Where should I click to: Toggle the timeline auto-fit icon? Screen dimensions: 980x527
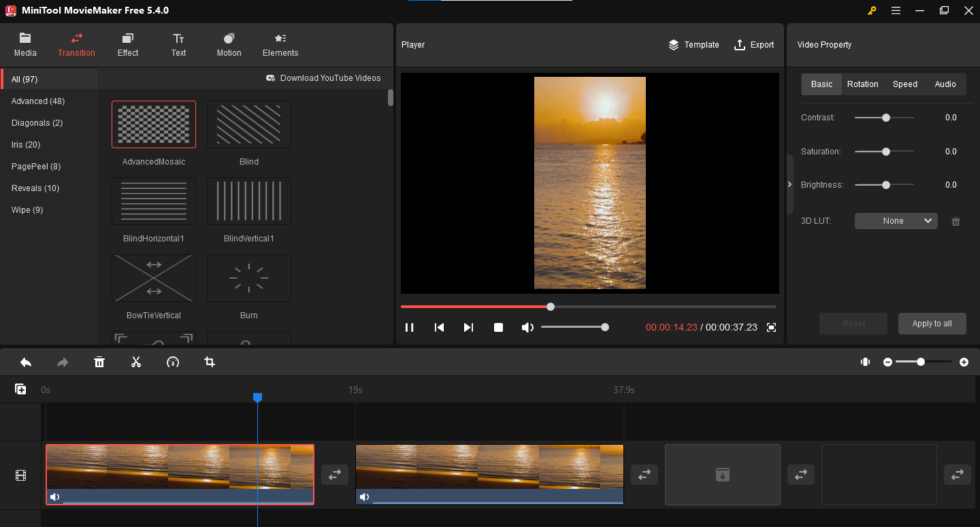(865, 362)
